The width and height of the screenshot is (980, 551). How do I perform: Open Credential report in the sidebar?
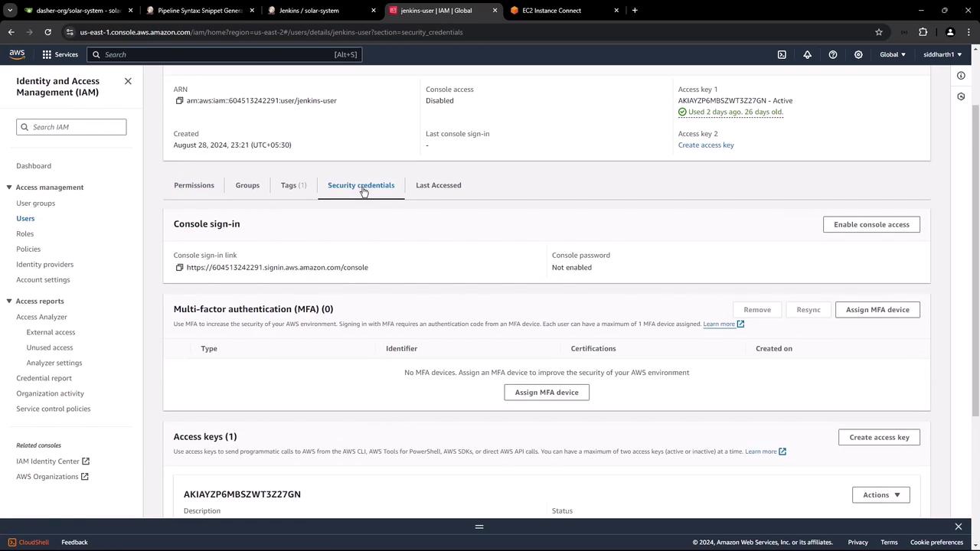tap(44, 378)
